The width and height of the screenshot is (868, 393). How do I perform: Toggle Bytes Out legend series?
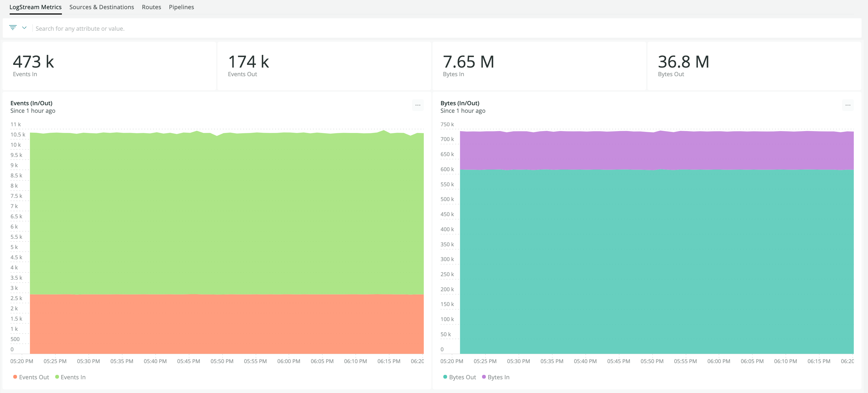click(459, 377)
